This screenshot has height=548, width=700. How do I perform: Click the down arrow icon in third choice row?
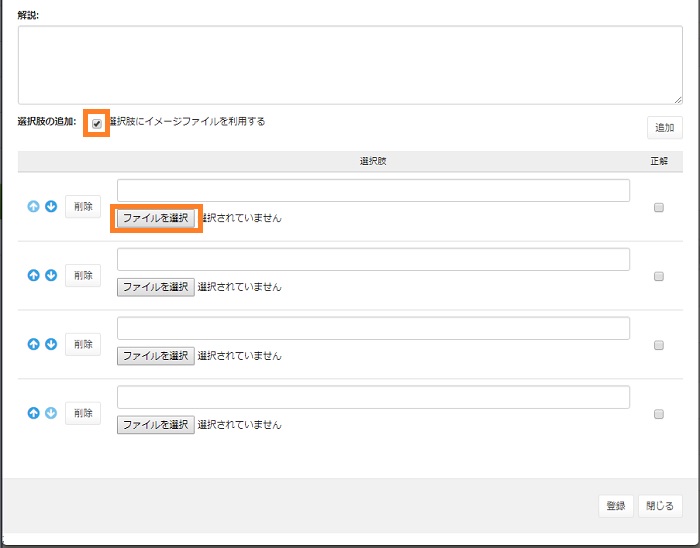point(51,344)
